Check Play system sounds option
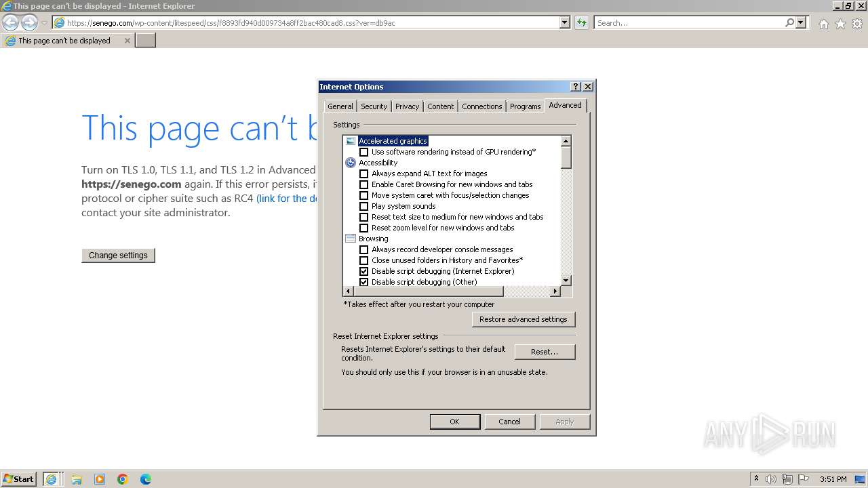The width and height of the screenshot is (868, 488). click(x=364, y=206)
